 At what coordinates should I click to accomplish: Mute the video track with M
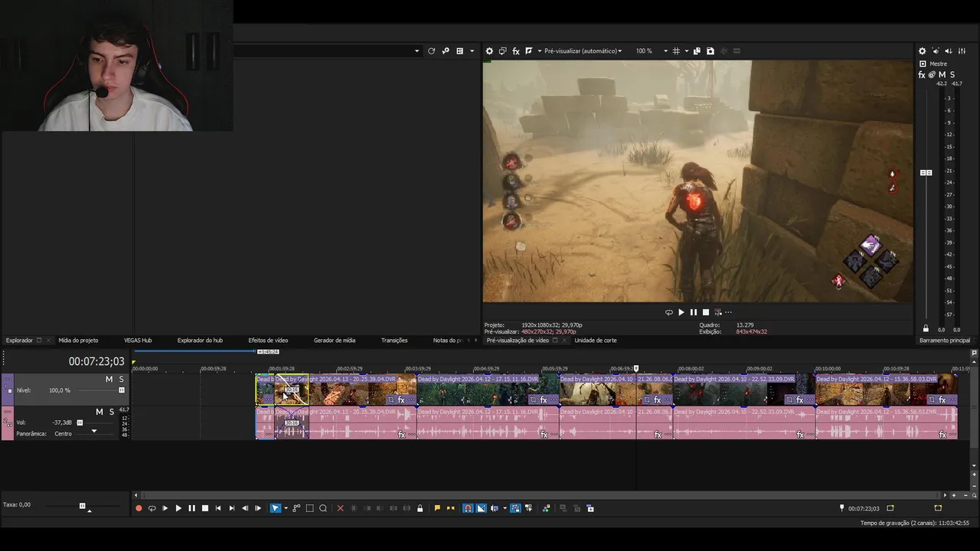(x=109, y=380)
